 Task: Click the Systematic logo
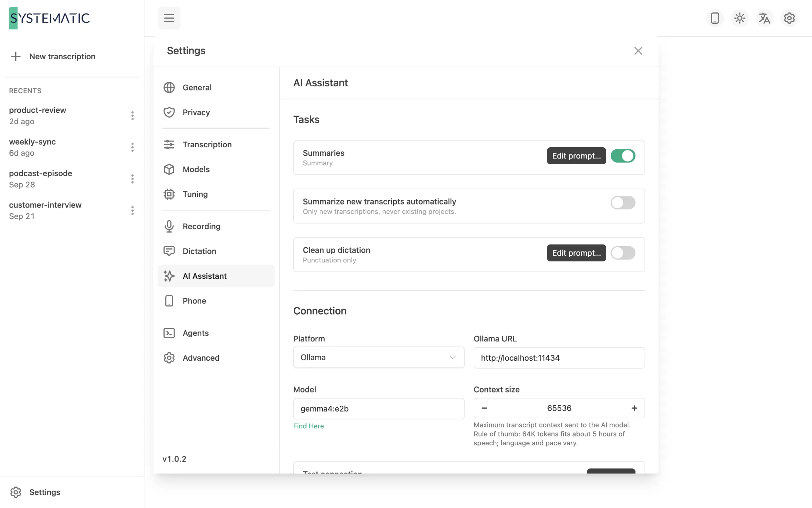pos(49,18)
